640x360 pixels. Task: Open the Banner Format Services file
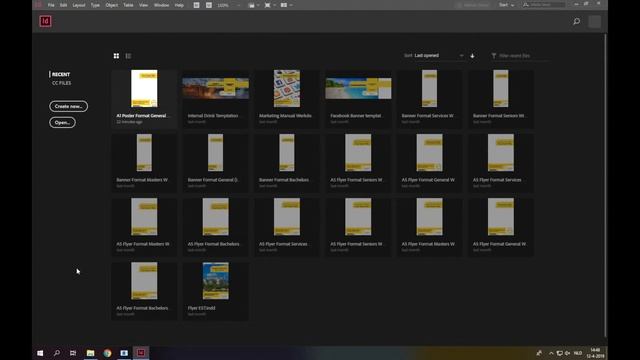pyautogui.click(x=429, y=99)
